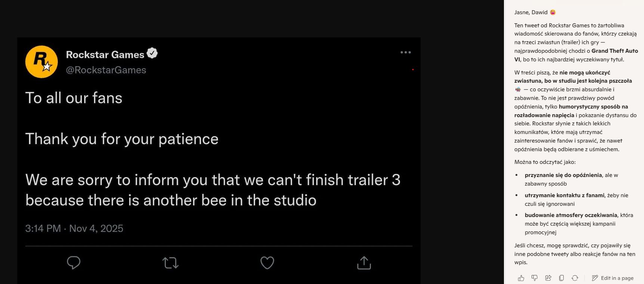Like the tweet with heart icon
The image size is (644, 284).
pos(267,263)
